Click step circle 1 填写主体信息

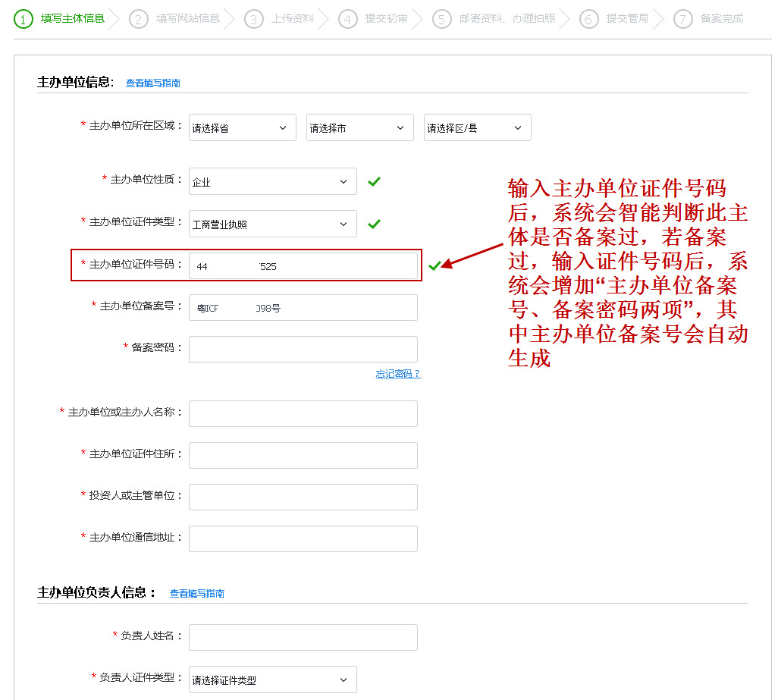[x=21, y=18]
